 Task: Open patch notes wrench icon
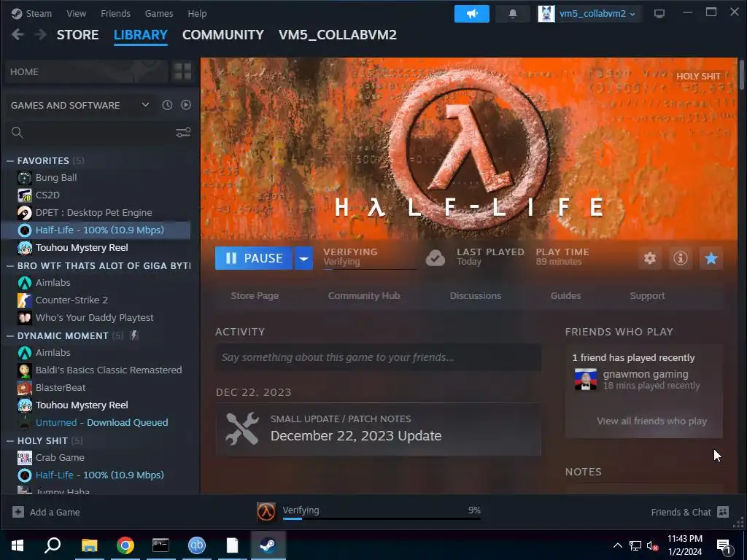click(x=242, y=429)
